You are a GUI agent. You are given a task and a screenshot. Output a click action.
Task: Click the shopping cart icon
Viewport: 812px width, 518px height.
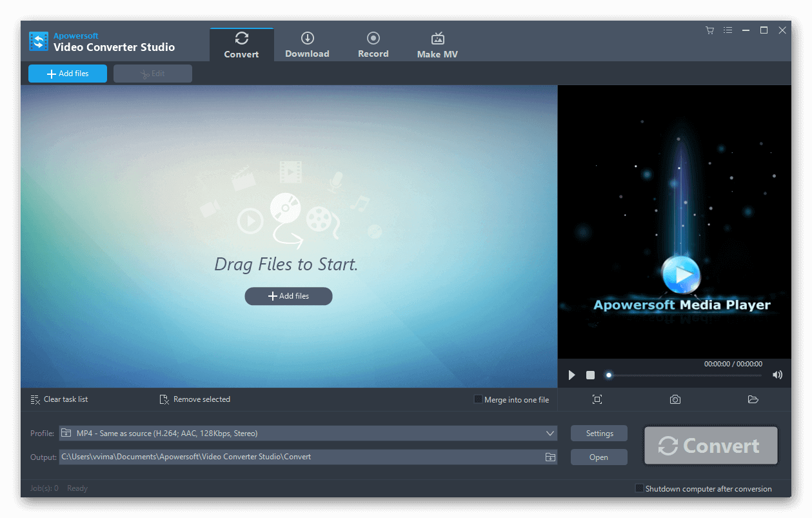click(x=709, y=30)
